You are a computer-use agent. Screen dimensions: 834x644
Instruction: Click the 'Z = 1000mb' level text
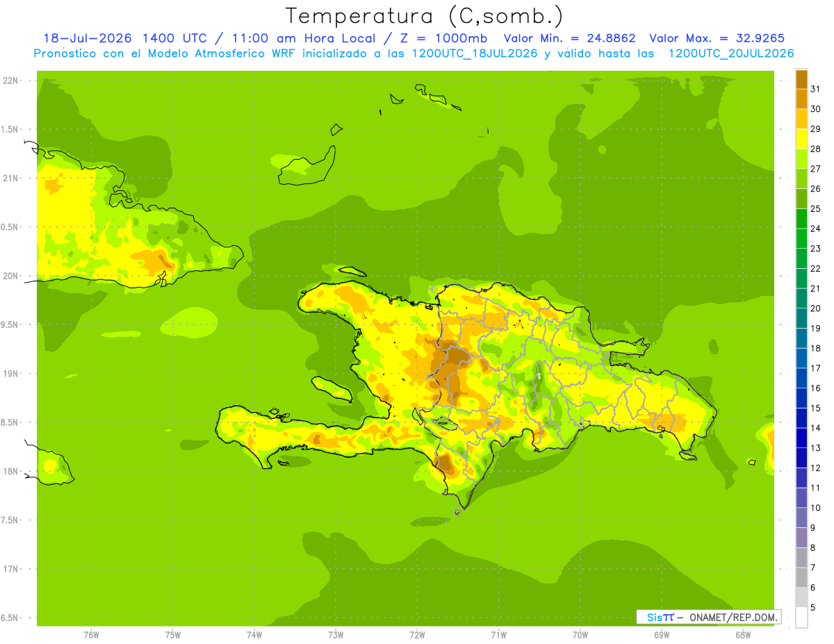[443, 38]
